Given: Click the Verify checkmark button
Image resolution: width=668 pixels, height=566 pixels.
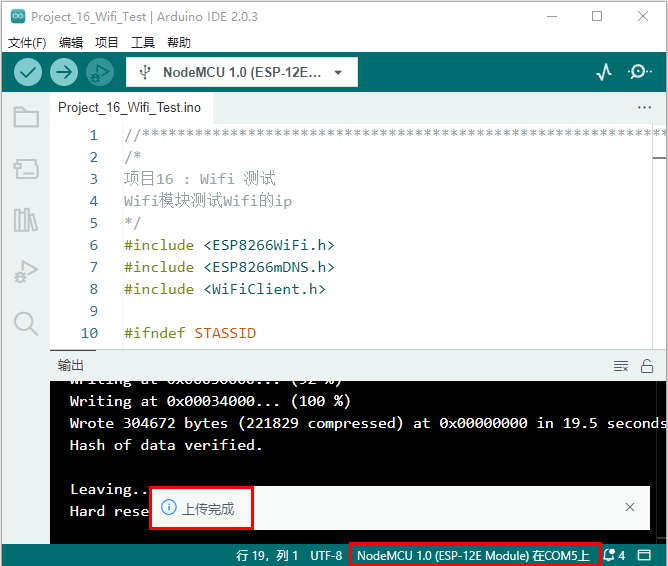Looking at the screenshot, I should (x=28, y=72).
